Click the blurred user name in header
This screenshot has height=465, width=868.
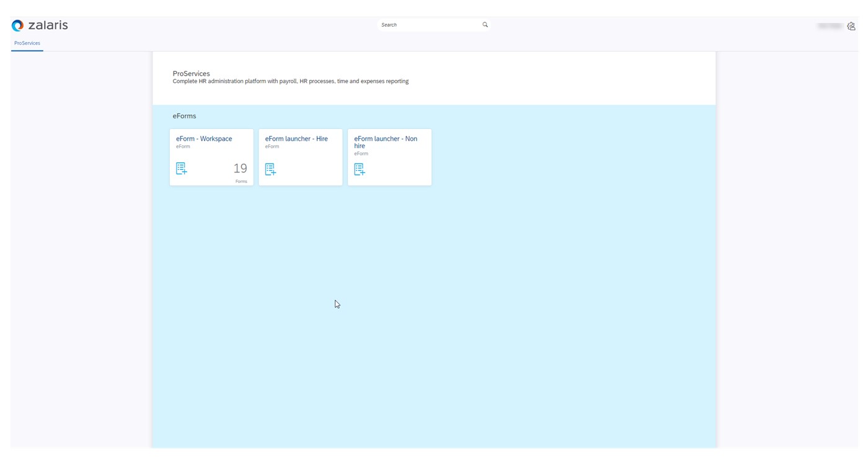[x=829, y=26]
